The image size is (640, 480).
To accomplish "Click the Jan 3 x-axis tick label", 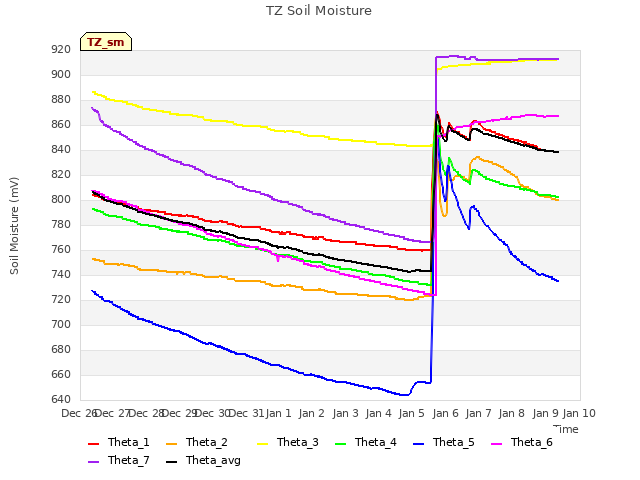I will click(345, 413).
